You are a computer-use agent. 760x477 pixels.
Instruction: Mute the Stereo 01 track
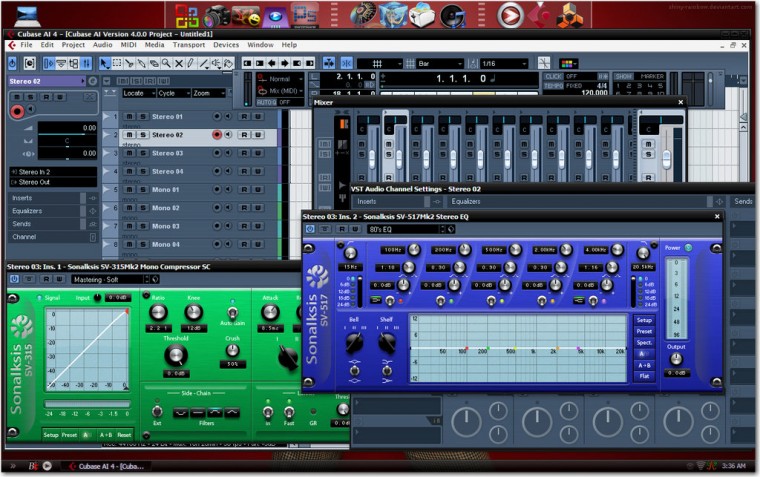tap(129, 116)
